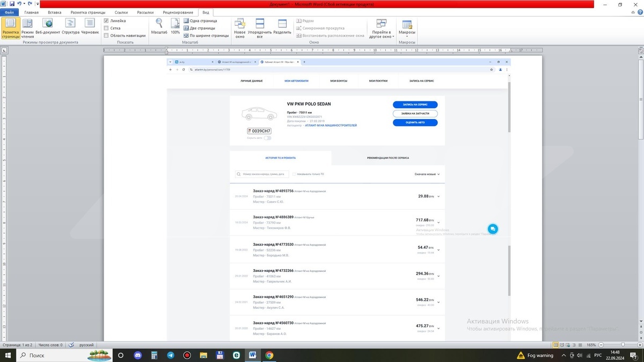Open a Новое окно for the document
Viewport: 644px width, 362px height.
point(240,28)
